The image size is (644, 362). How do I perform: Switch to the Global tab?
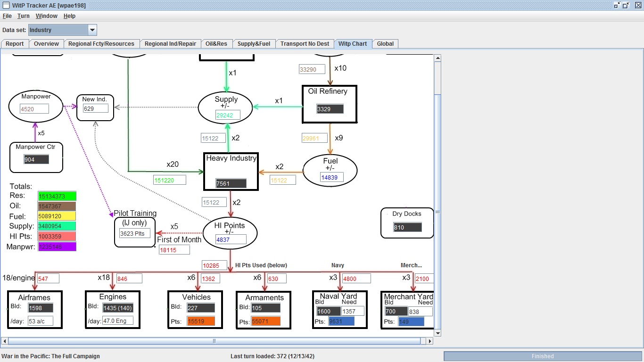pyautogui.click(x=385, y=44)
